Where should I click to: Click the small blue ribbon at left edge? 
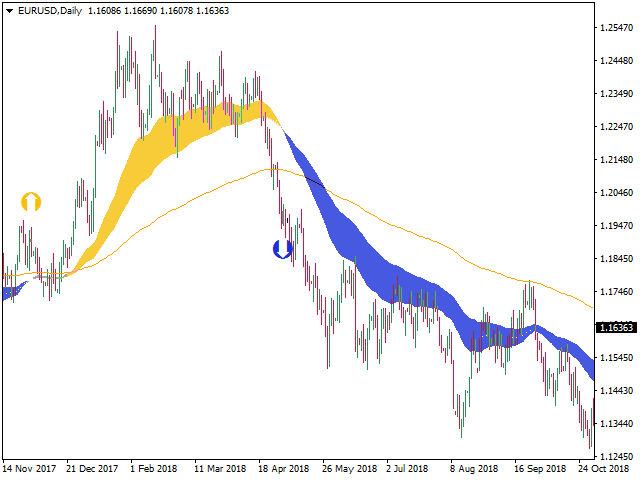pyautogui.click(x=13, y=291)
